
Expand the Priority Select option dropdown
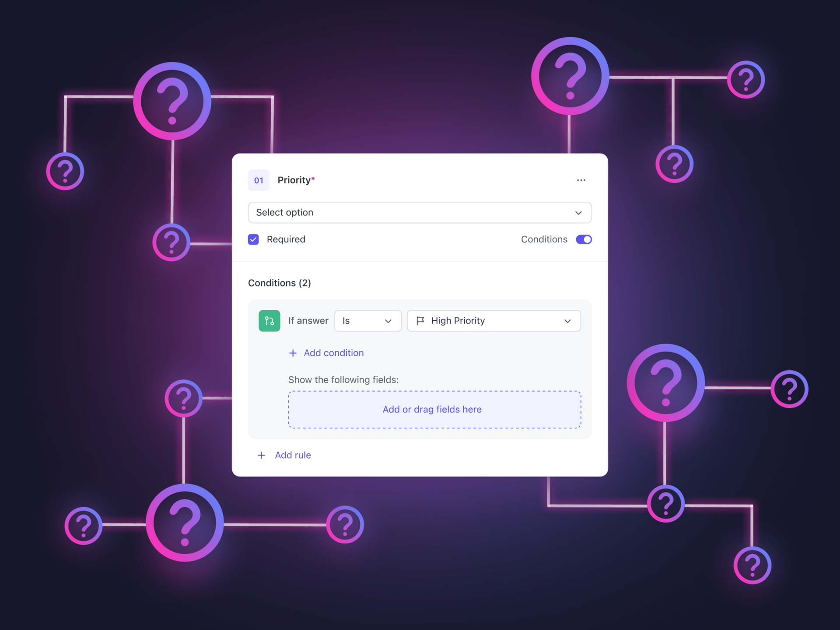coord(420,212)
